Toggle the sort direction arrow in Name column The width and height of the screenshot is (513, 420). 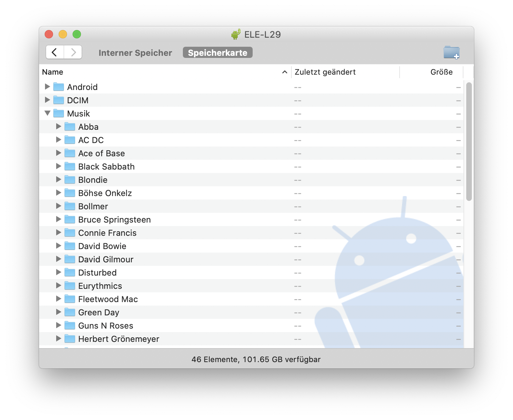point(285,72)
